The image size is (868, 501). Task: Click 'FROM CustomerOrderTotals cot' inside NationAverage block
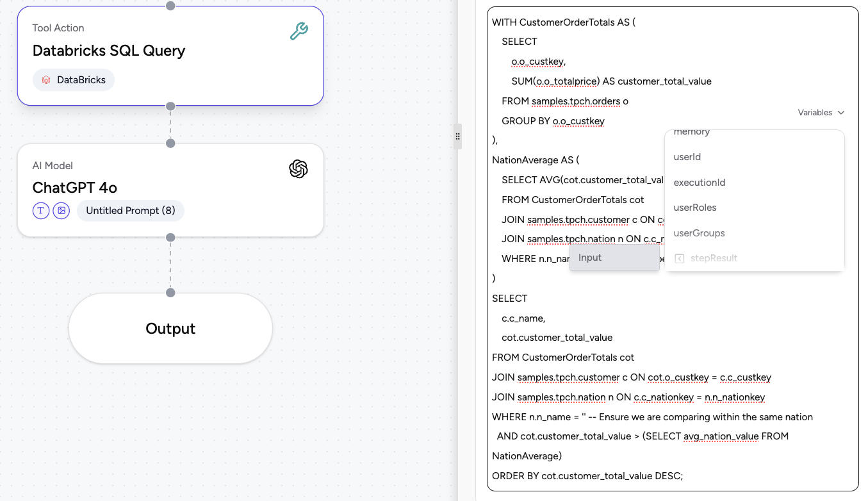[573, 200]
